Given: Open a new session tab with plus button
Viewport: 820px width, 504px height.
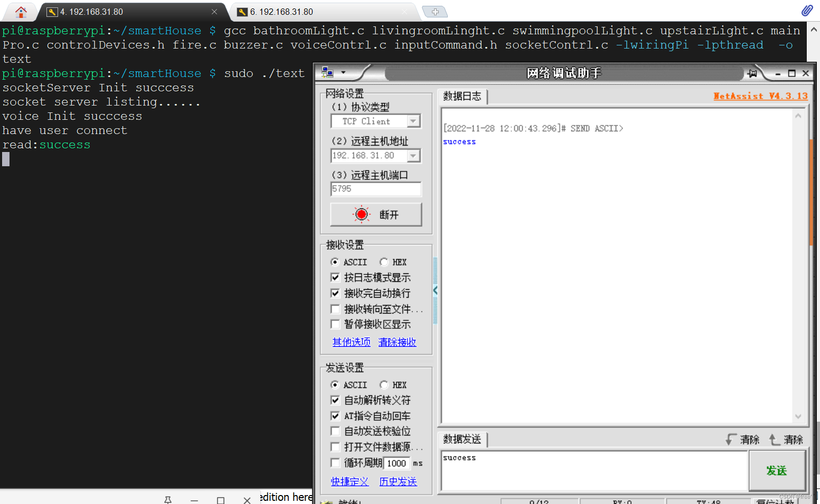Looking at the screenshot, I should pos(435,12).
